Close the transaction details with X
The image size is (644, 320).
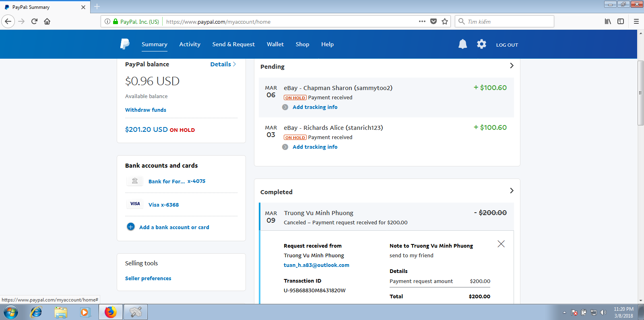501,244
